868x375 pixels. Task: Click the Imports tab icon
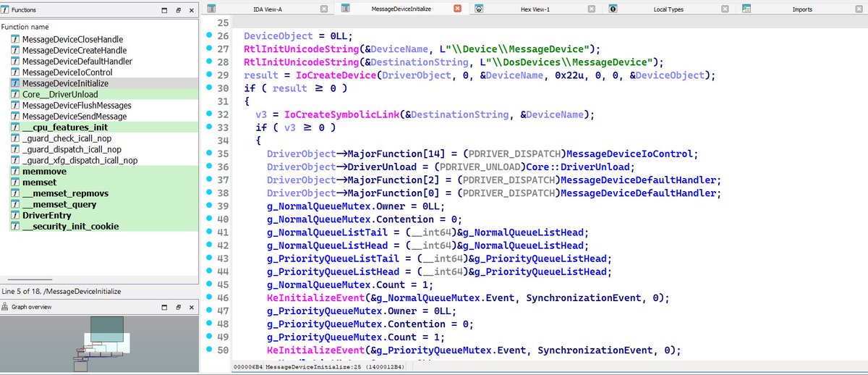point(745,9)
